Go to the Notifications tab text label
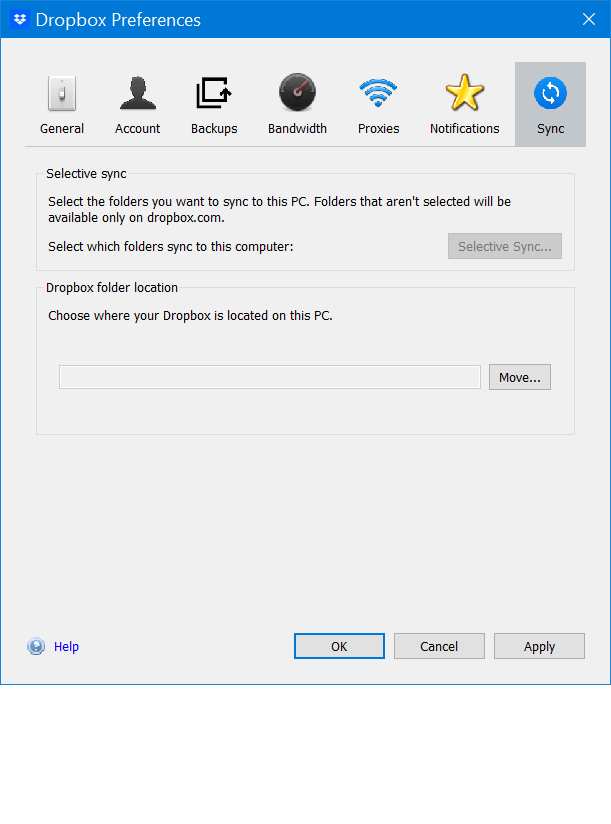The width and height of the screenshot is (611, 824). pos(464,129)
